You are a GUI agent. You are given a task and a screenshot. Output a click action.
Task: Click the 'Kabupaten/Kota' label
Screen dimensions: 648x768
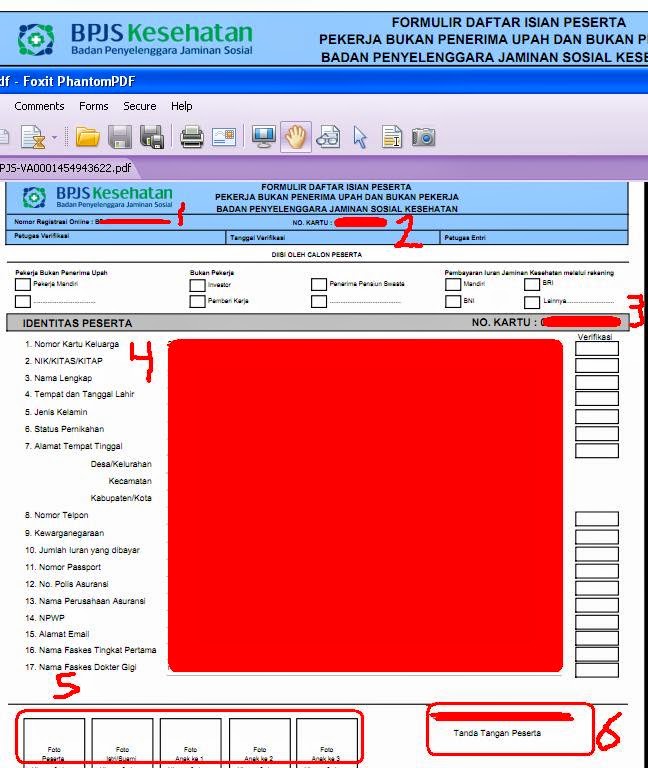click(x=121, y=498)
